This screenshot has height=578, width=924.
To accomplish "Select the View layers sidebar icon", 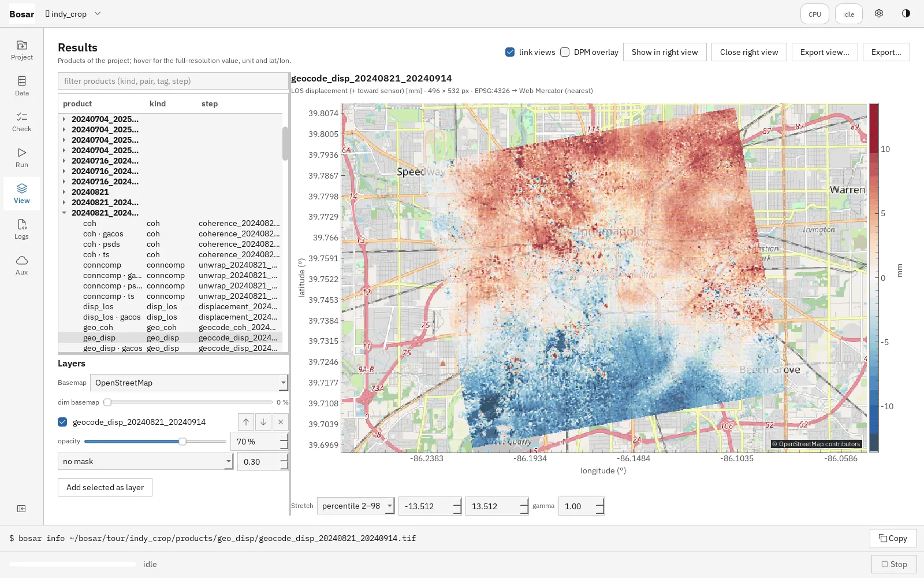I will click(22, 193).
